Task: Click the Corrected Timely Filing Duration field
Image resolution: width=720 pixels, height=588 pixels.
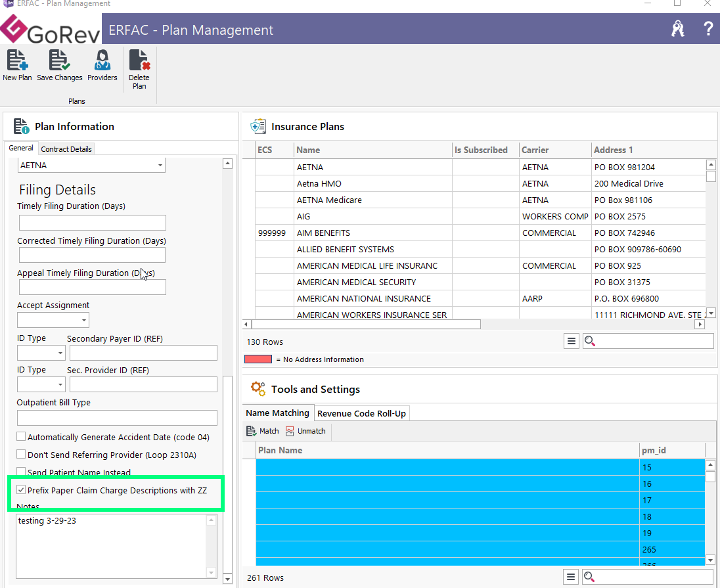Action: (92, 255)
